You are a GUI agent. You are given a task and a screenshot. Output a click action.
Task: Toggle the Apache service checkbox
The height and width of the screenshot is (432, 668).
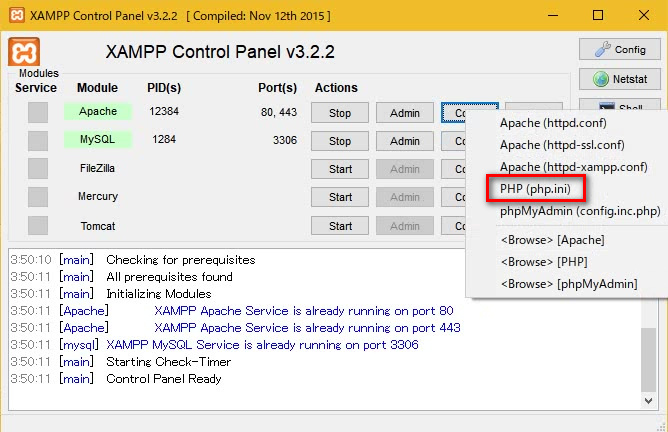[x=37, y=112]
